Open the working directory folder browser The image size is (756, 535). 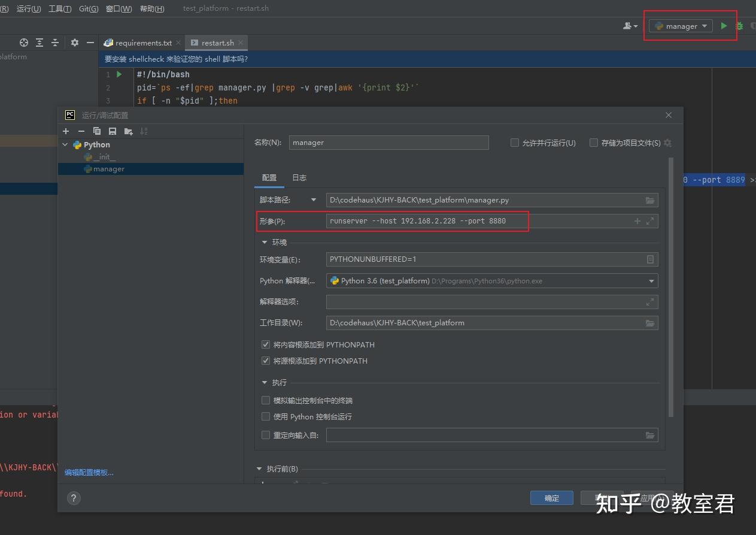pyautogui.click(x=650, y=322)
